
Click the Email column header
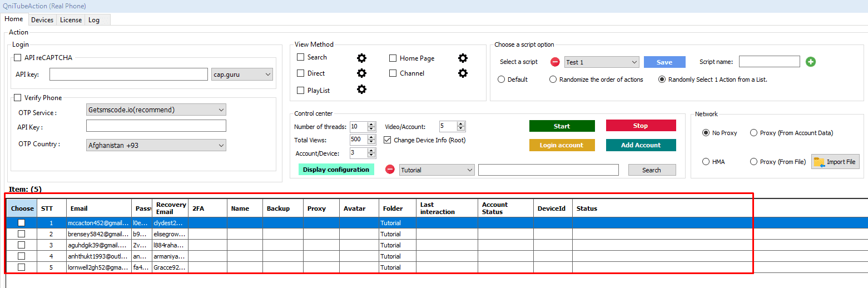[99, 208]
